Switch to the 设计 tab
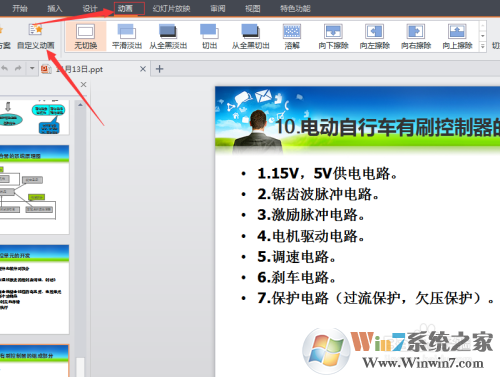 point(90,8)
